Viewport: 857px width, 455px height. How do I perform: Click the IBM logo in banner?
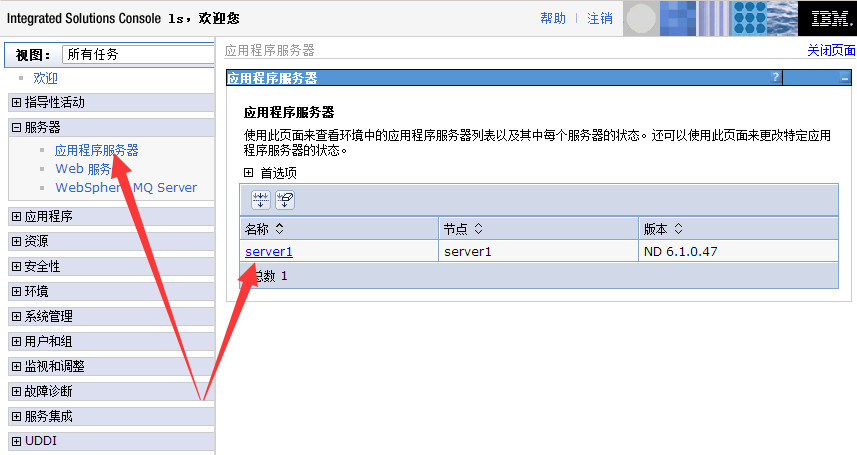point(831,19)
